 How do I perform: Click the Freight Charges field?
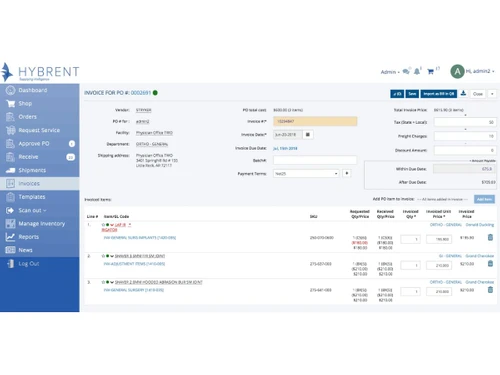[x=465, y=136]
